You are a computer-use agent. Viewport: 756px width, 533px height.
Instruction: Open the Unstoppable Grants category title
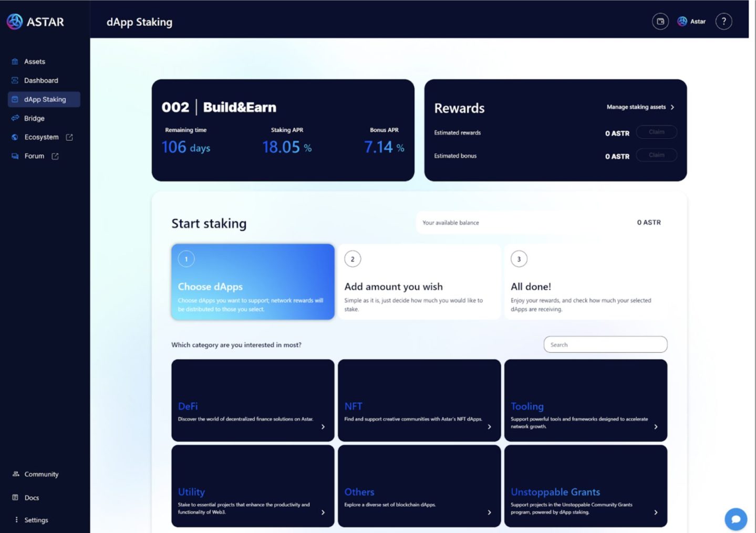555,492
